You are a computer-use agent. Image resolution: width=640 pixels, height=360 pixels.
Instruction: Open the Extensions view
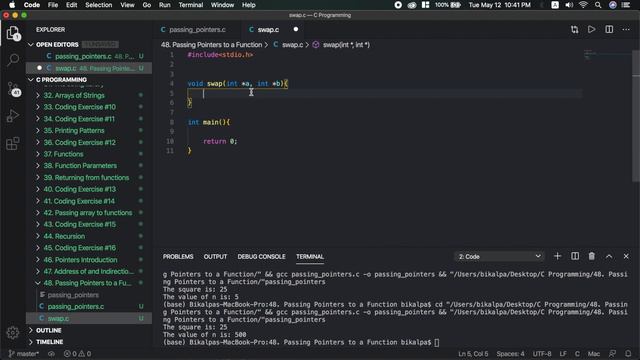point(13,143)
